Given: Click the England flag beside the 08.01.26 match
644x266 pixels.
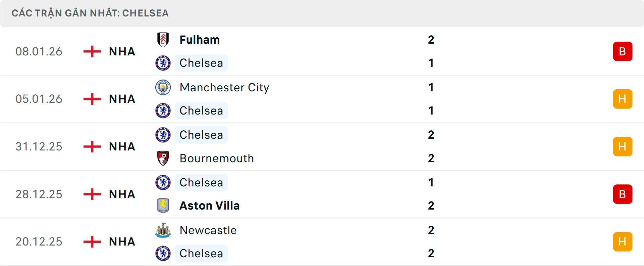Looking at the screenshot, I should 91,51.
